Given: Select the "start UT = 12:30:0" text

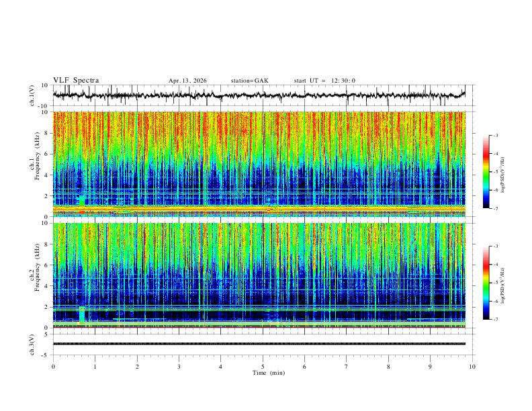Looking at the screenshot, I should click(x=324, y=81).
